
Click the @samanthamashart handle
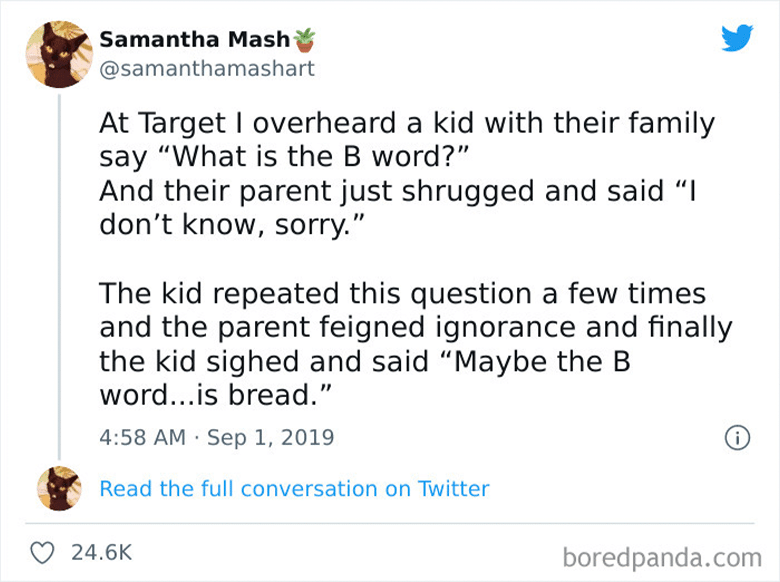(x=206, y=68)
